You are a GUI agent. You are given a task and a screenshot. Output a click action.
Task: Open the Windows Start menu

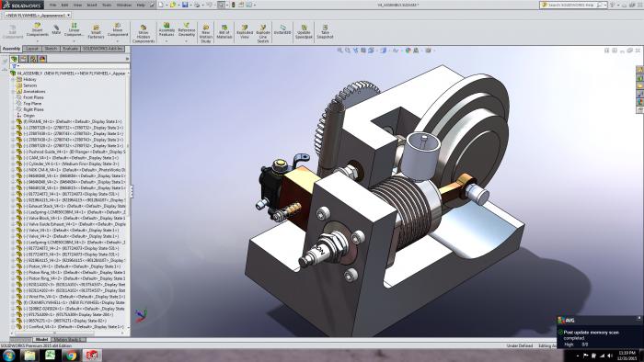point(9,355)
